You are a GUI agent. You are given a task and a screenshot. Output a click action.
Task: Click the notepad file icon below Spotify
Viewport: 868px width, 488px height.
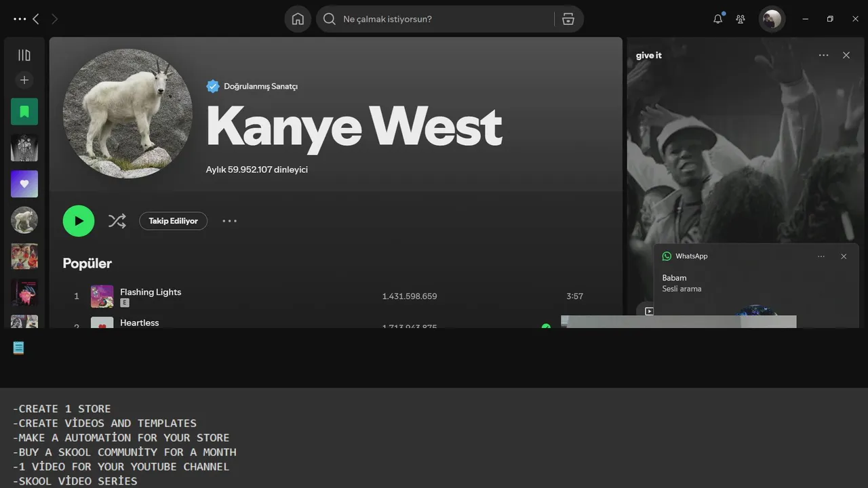[18, 348]
